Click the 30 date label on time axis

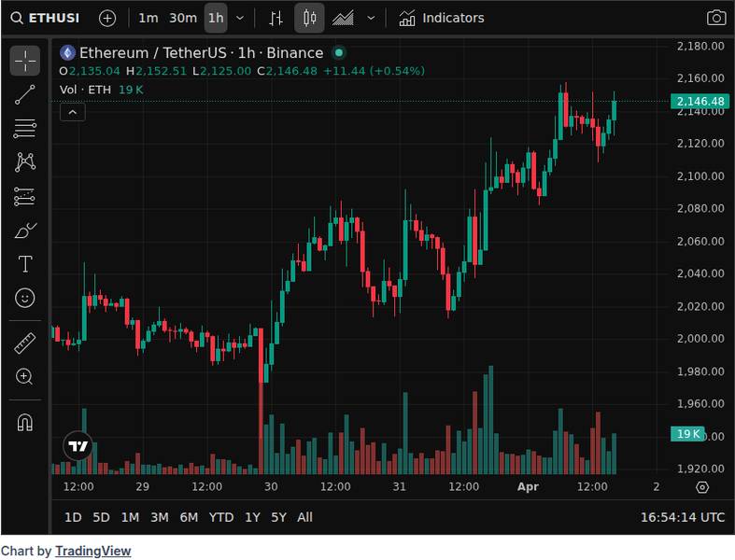[271, 487]
